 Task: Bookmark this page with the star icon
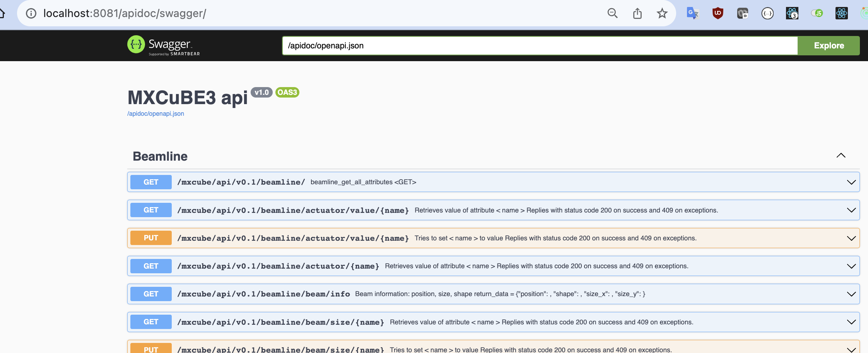tap(662, 14)
